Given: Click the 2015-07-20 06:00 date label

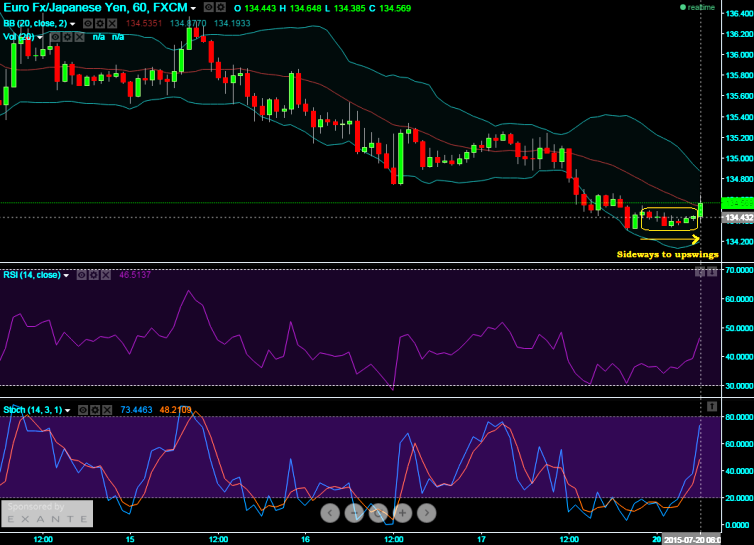Looking at the screenshot, I should pos(691,540).
